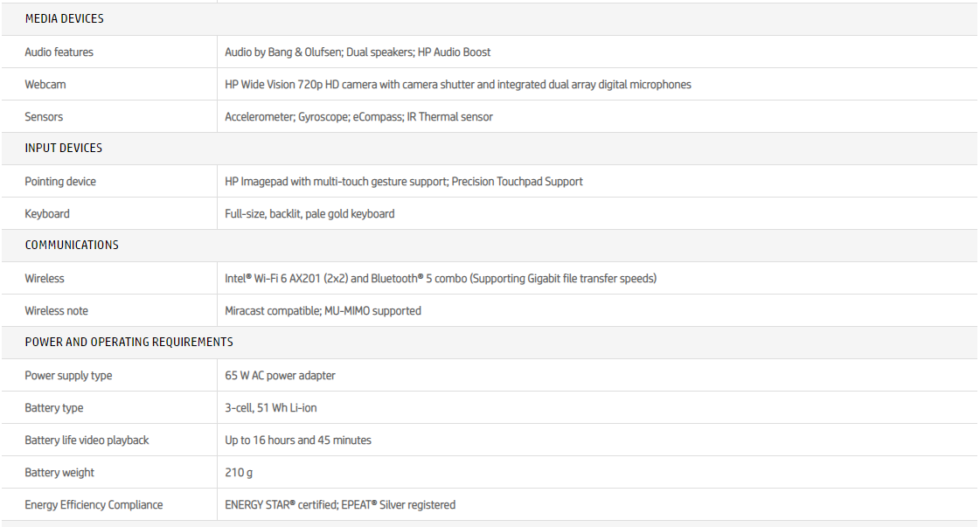This screenshot has height=527, width=980.
Task: Click the MEDIA DEVICES section header
Action: point(64,18)
